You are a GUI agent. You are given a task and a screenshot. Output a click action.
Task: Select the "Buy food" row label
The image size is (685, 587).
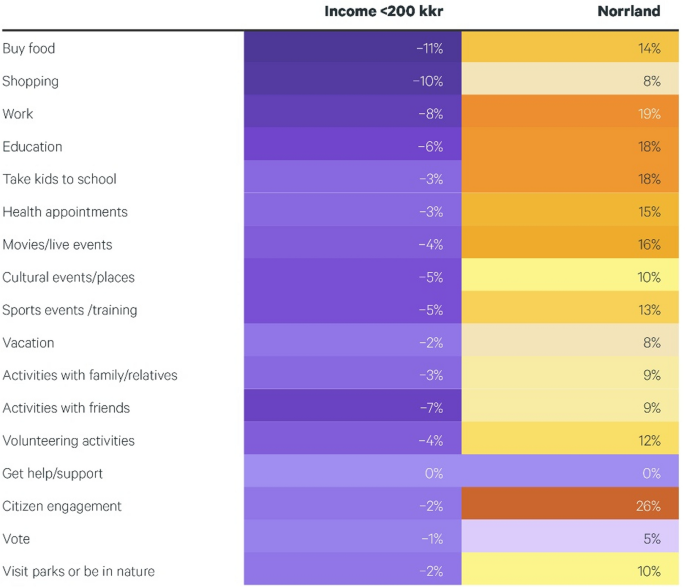tap(30, 48)
